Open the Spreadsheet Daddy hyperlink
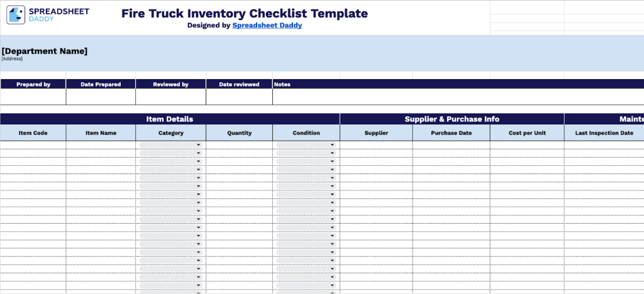This screenshot has width=644, height=294. click(x=267, y=26)
